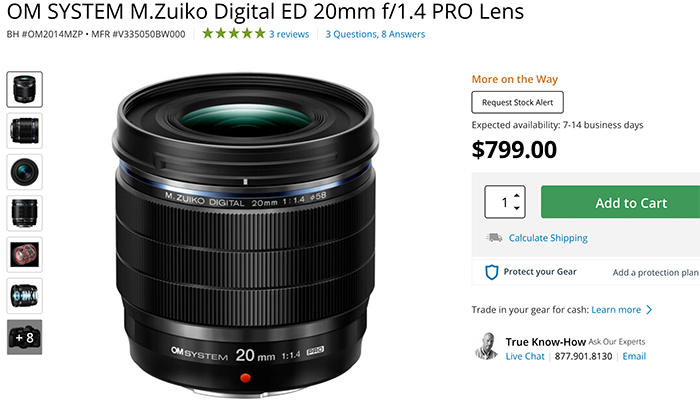
Task: Open the fourth lens thumbnail
Action: pyautogui.click(x=25, y=213)
